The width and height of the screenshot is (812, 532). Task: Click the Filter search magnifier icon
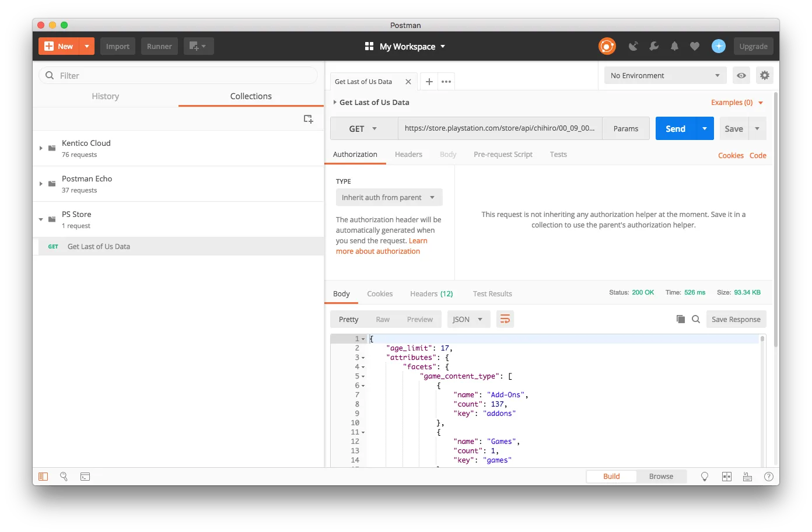50,75
